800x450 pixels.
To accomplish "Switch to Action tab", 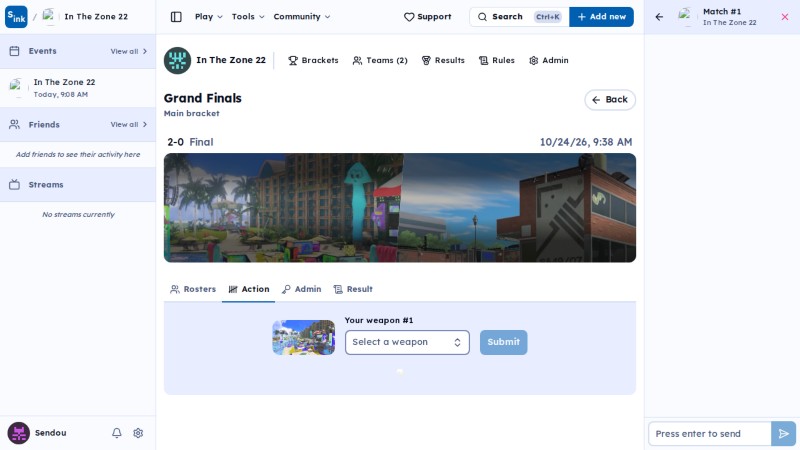I will click(x=248, y=289).
